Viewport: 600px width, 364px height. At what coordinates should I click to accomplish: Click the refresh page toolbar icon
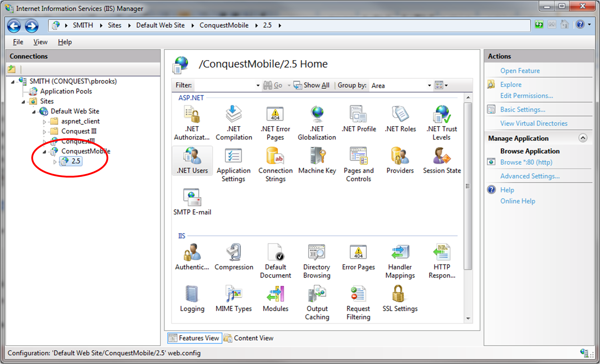(x=539, y=25)
